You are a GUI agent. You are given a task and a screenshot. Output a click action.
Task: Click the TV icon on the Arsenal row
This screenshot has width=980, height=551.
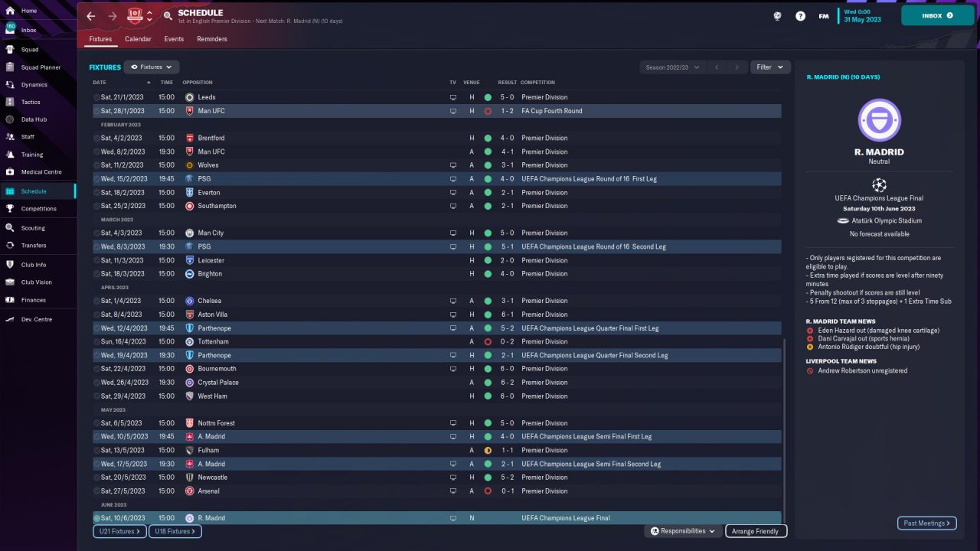pos(453,491)
